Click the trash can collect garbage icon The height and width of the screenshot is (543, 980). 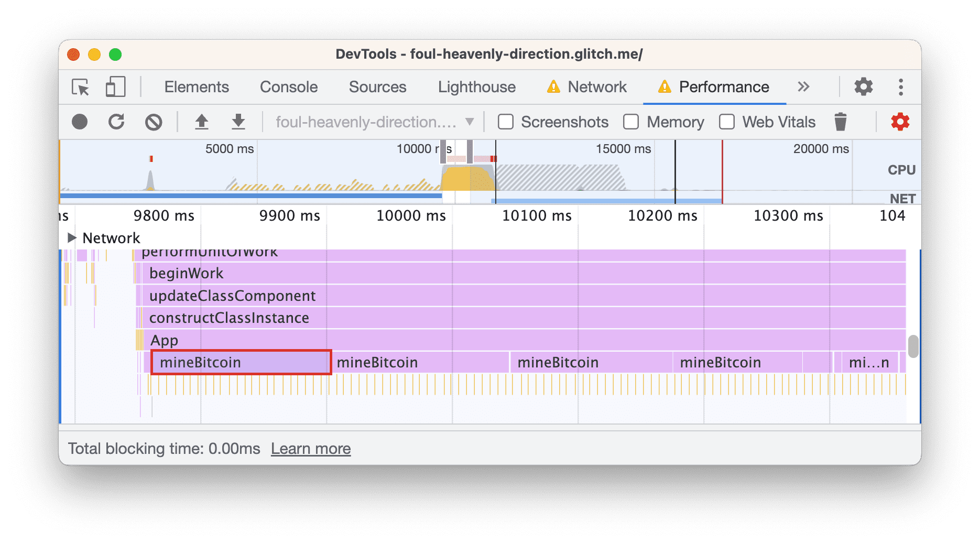click(x=841, y=122)
